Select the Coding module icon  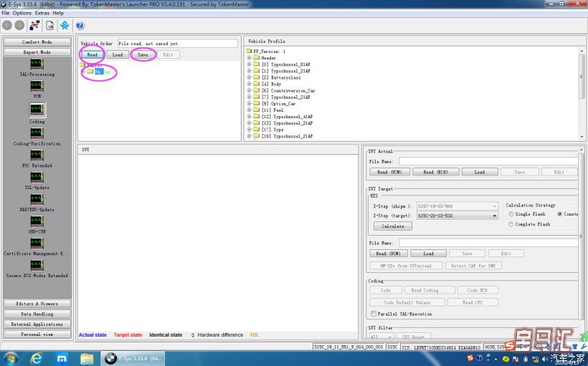(37, 110)
